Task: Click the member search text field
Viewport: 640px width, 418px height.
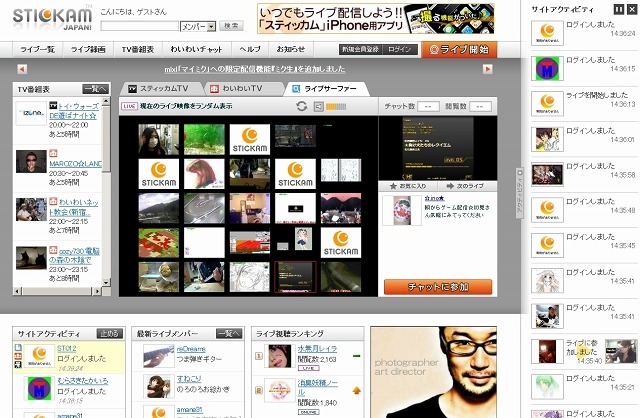Action: click(140, 26)
